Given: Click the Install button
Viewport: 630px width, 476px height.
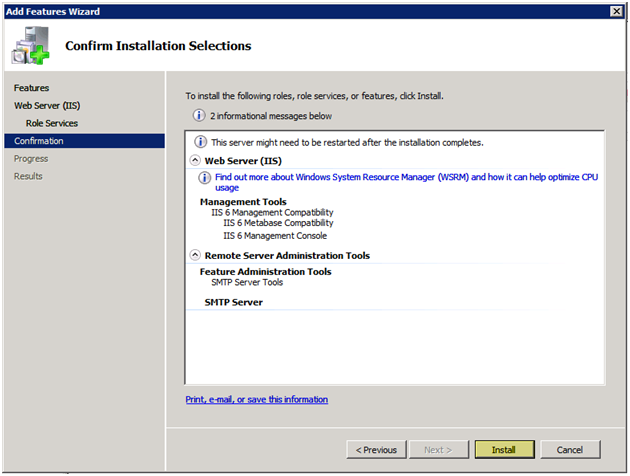Looking at the screenshot, I should [505, 449].
